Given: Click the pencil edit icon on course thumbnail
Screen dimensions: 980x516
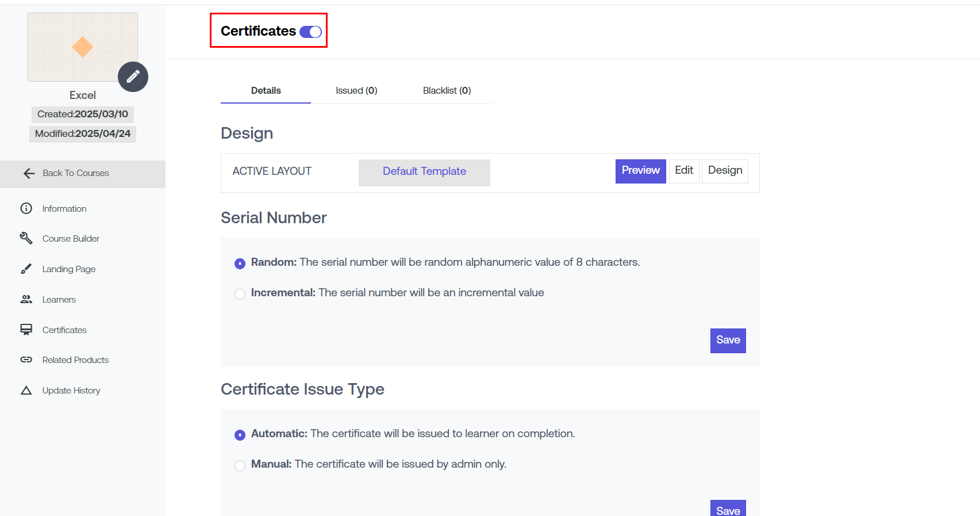Looking at the screenshot, I should (133, 77).
